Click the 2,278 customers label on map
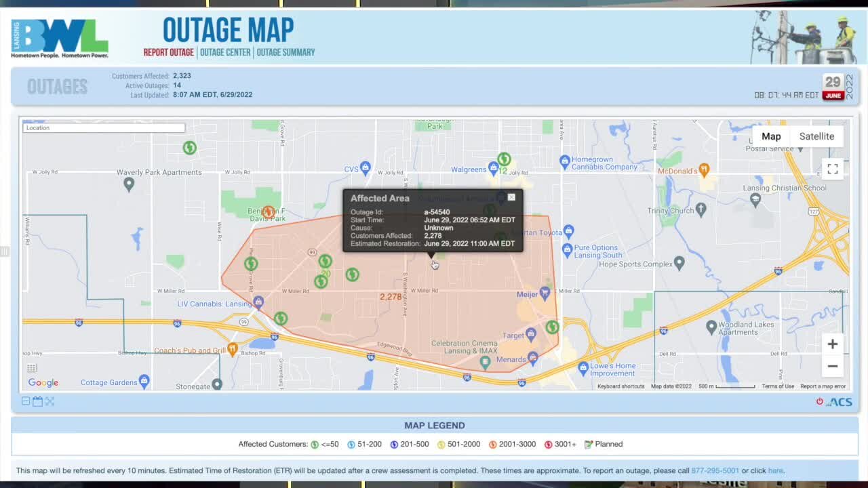The width and height of the screenshot is (868, 488). pyautogui.click(x=391, y=297)
